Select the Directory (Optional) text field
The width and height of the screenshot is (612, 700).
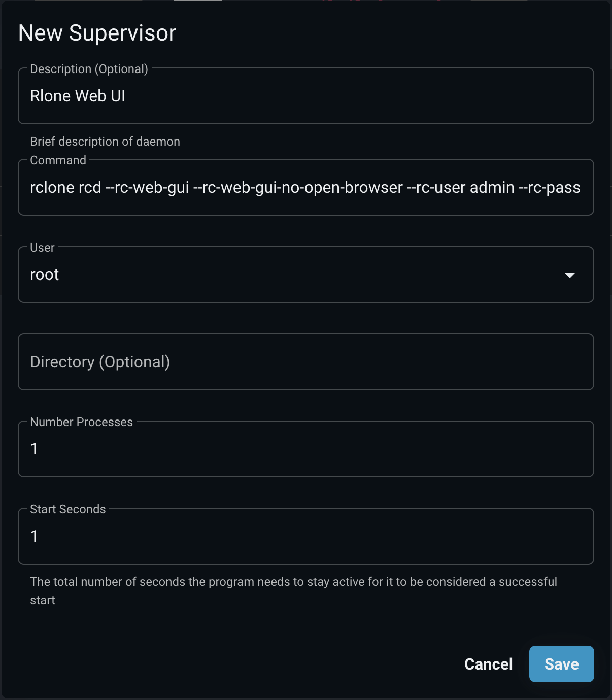coord(305,362)
